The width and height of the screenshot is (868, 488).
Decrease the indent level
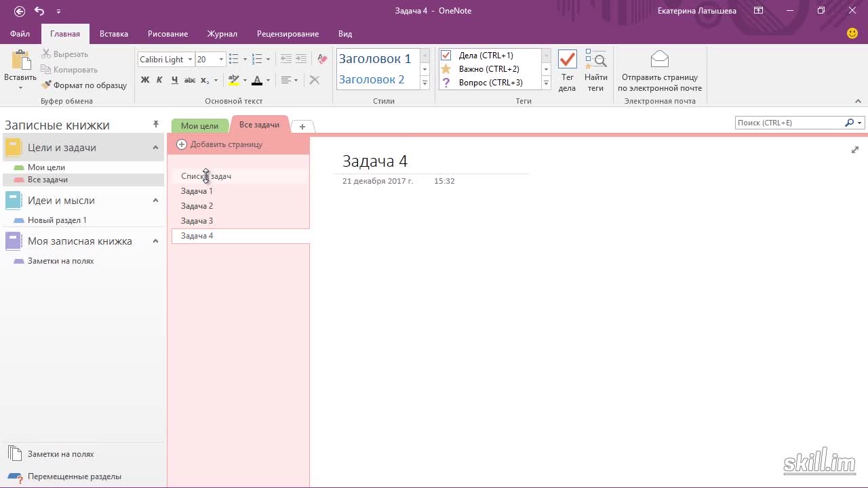click(x=286, y=60)
